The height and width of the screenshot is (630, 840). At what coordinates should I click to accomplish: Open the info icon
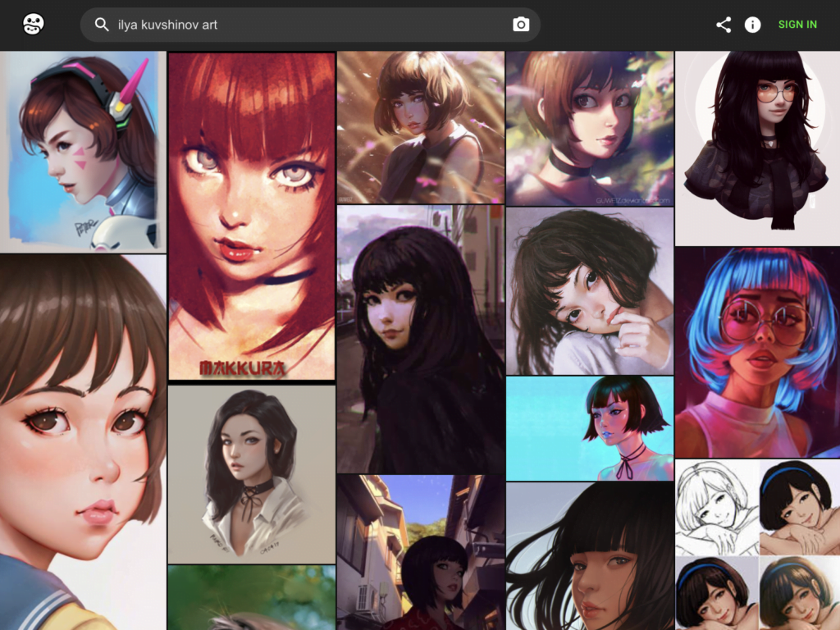coord(752,25)
